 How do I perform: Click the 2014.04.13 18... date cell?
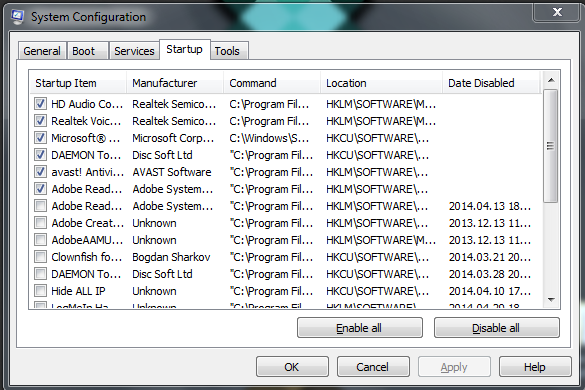tap(490, 206)
